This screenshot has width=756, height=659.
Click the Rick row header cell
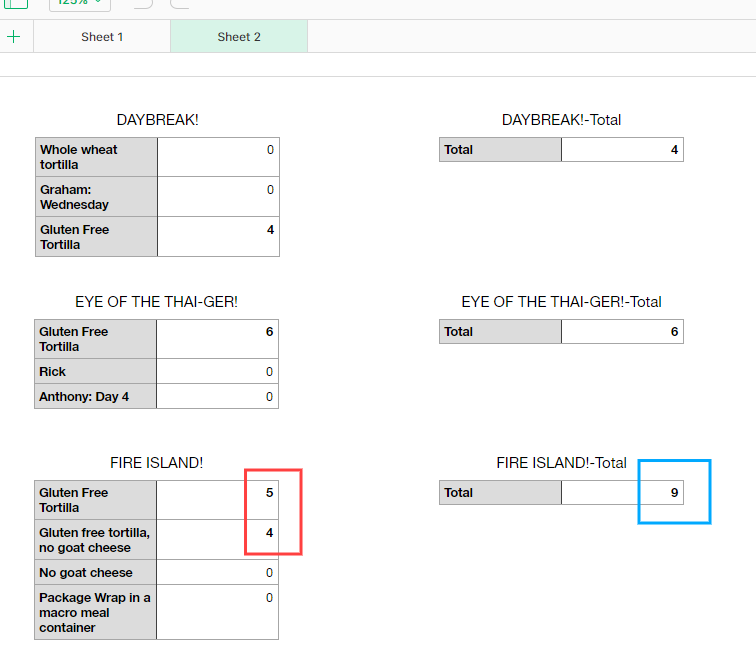point(96,372)
